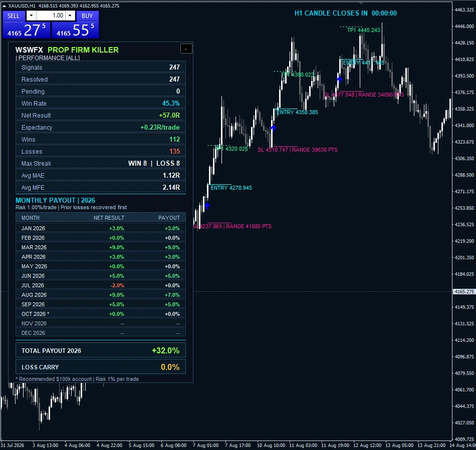Viewport: 476px width, 450px height.
Task: Click the current price tag 4165.275
Action: [464, 292]
